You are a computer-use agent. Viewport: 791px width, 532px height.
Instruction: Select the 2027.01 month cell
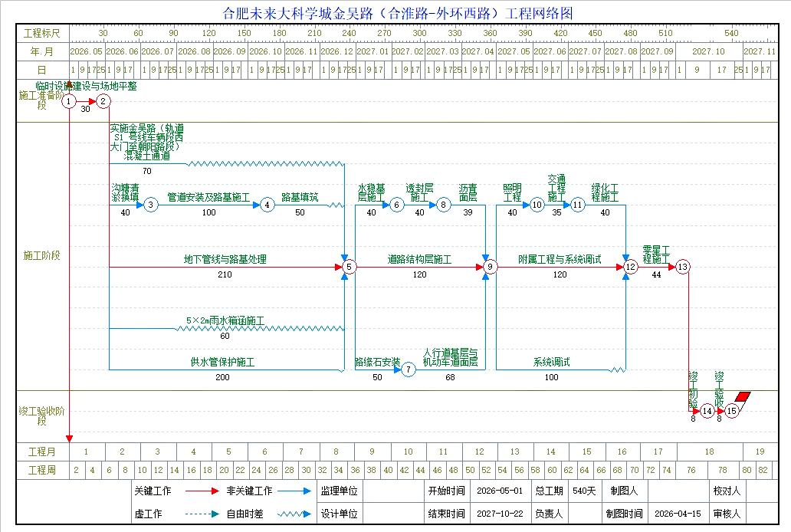click(373, 51)
